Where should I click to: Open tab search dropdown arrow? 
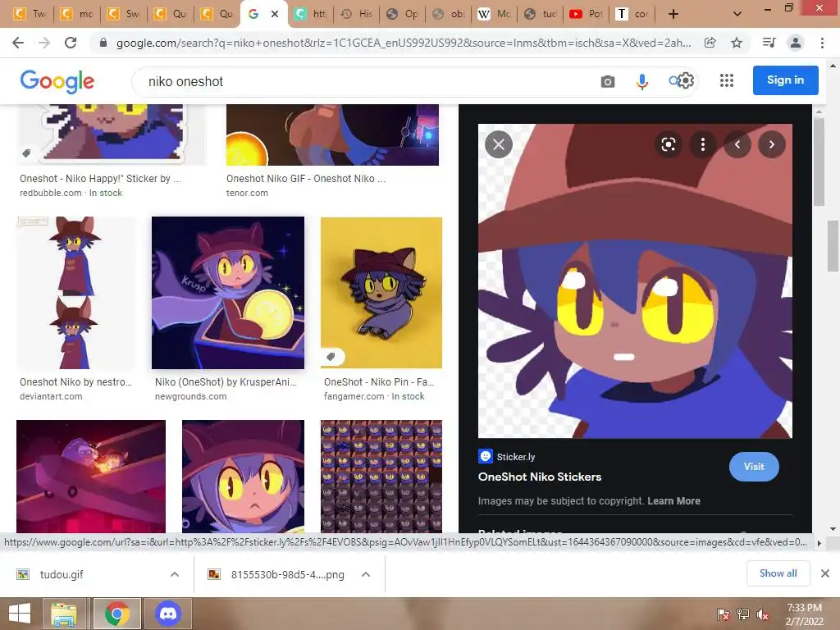737,14
